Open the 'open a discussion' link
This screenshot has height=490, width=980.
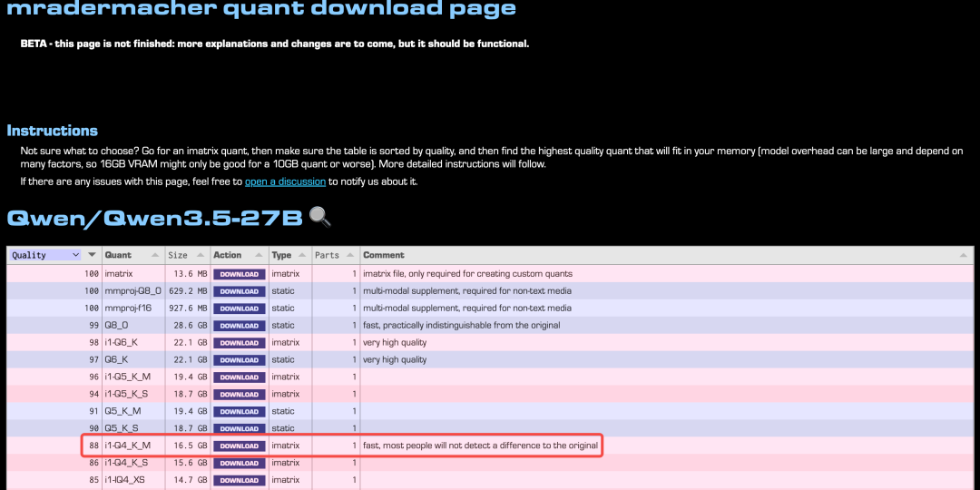[285, 181]
